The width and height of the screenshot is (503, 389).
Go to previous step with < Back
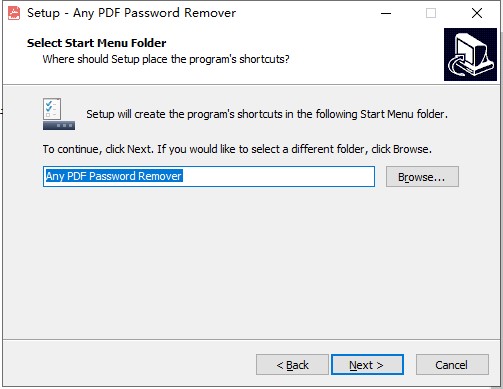[x=292, y=365]
